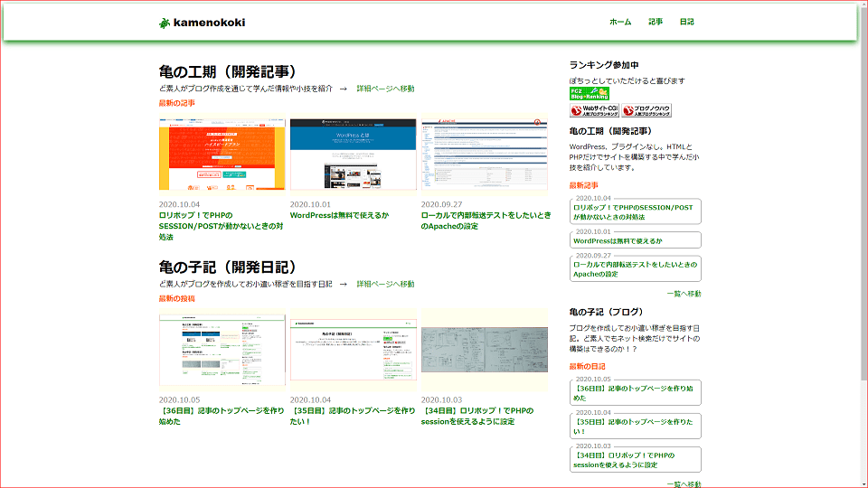Open the WordPress article thumbnail
The height and width of the screenshot is (488, 868).
[x=353, y=155]
